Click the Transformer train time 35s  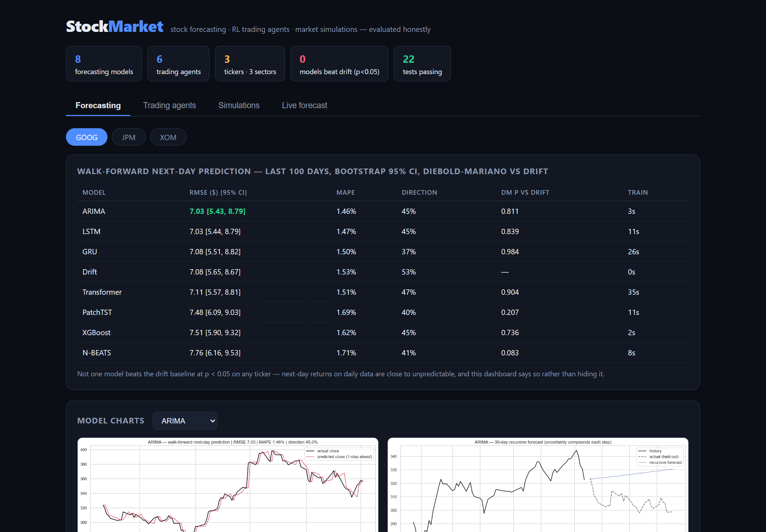pos(633,292)
